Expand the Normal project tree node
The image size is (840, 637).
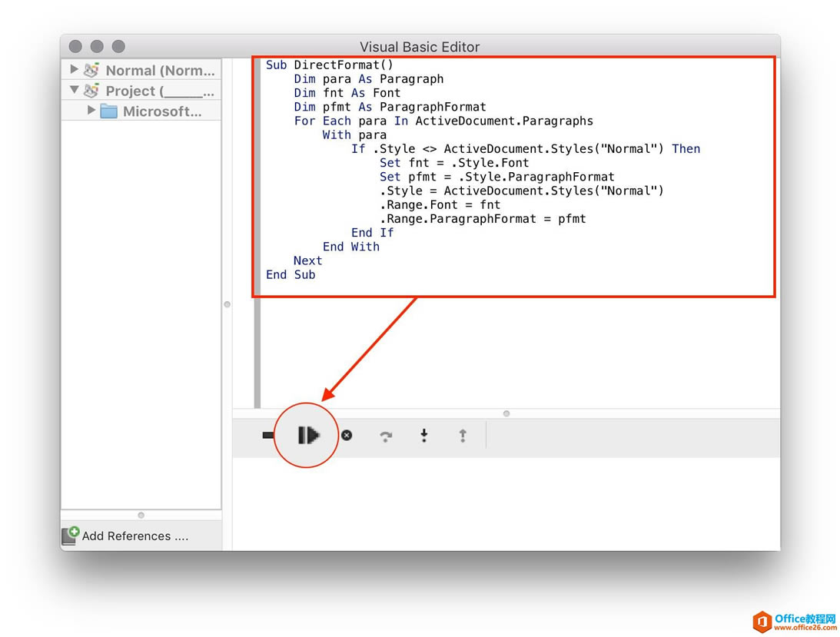click(75, 69)
